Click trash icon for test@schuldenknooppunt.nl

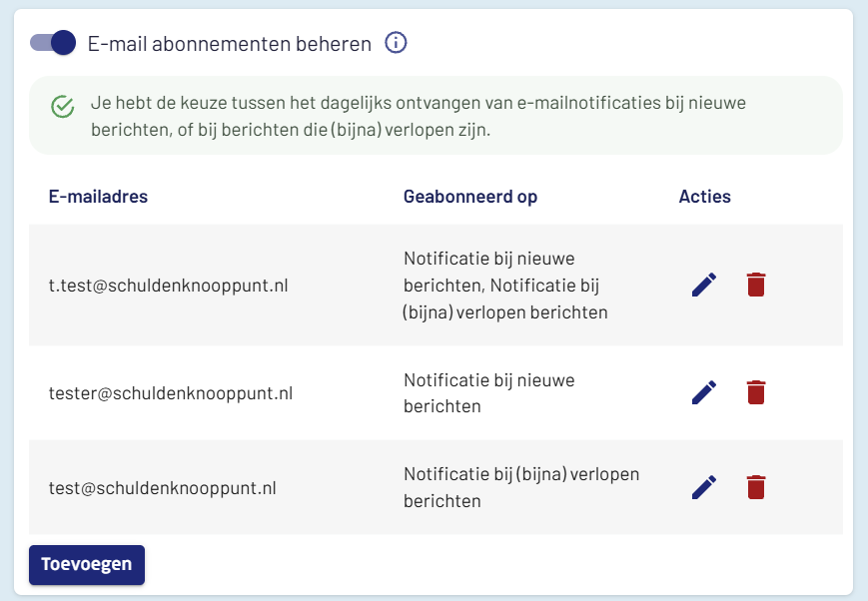click(756, 487)
